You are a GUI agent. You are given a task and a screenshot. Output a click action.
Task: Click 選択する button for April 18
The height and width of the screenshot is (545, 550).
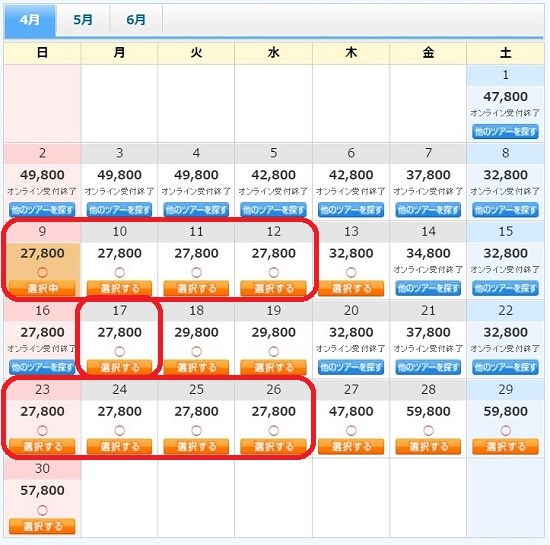point(196,367)
